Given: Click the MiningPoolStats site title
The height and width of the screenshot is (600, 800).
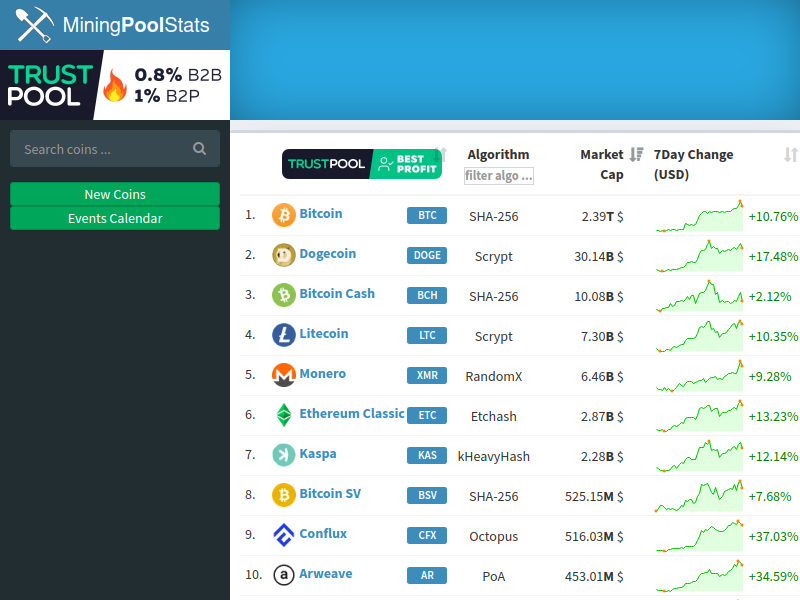Looking at the screenshot, I should 136,25.
